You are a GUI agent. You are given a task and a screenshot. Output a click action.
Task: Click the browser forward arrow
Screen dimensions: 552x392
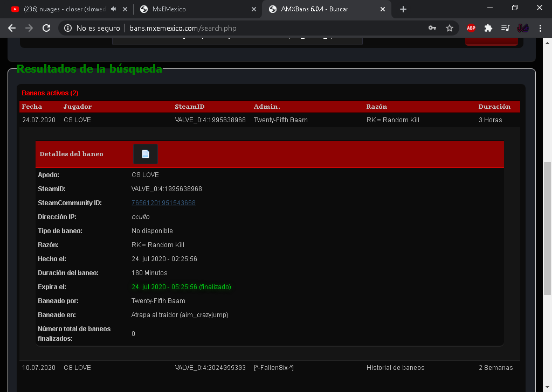point(29,28)
